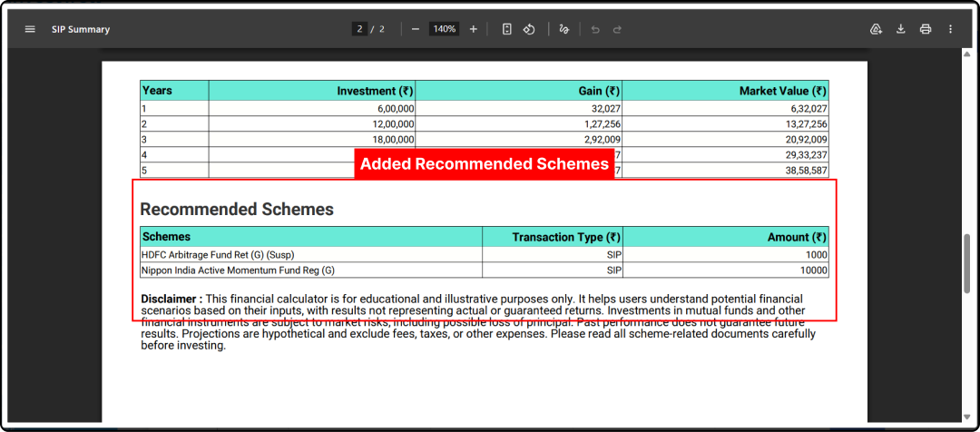
Task: Click the Schemes column header
Action: click(x=311, y=237)
